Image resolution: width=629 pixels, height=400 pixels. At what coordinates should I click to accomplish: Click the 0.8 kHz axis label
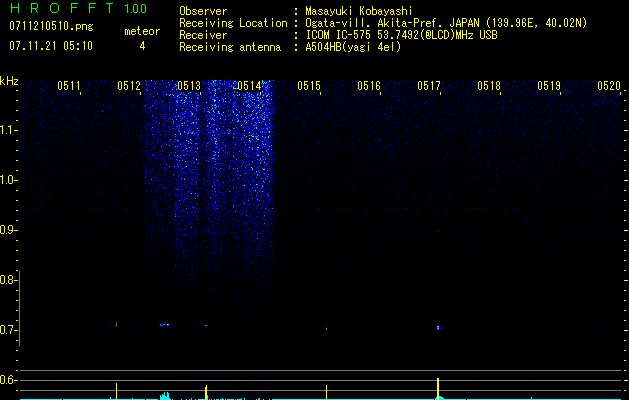[x=8, y=280]
